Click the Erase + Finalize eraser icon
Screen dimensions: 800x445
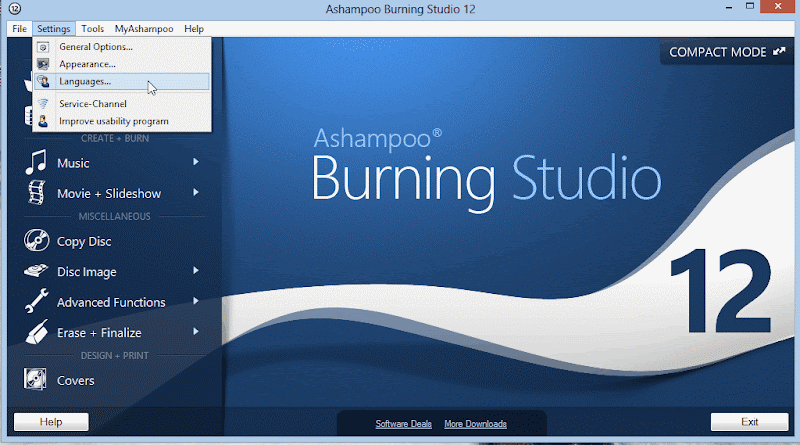37,332
